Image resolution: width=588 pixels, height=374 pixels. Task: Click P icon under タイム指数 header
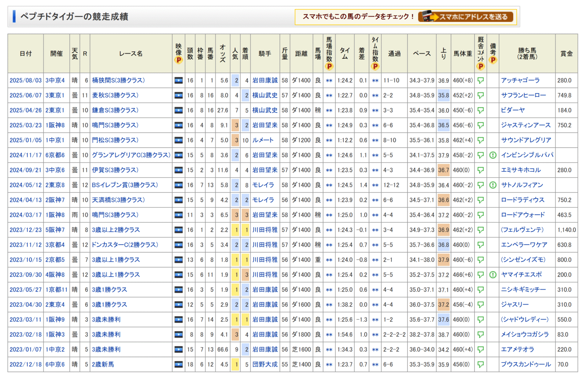(375, 66)
